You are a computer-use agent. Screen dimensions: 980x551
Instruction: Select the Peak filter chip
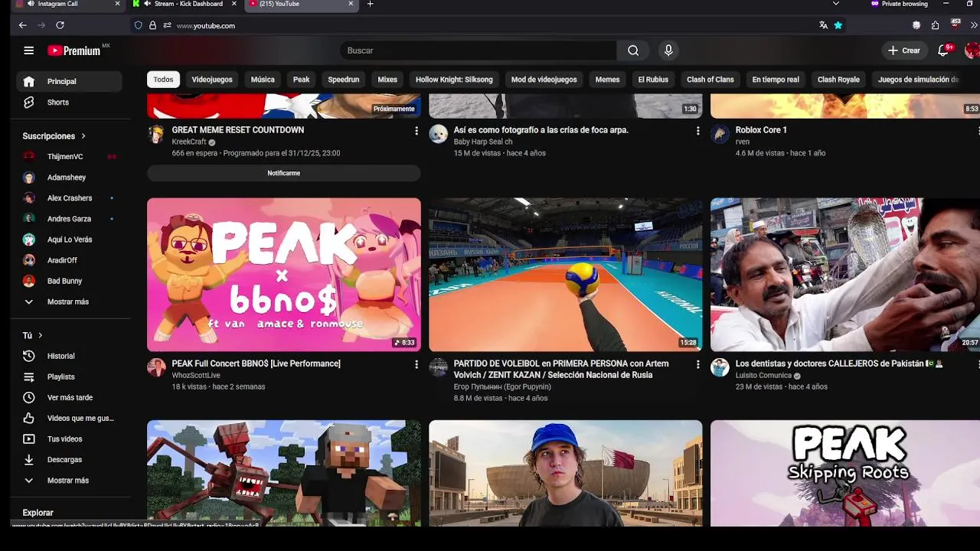(x=302, y=80)
